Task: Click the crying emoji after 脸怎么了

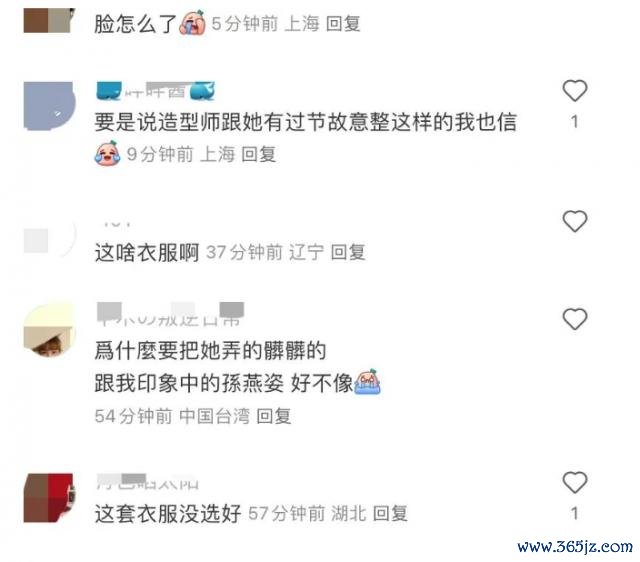Action: (x=192, y=23)
